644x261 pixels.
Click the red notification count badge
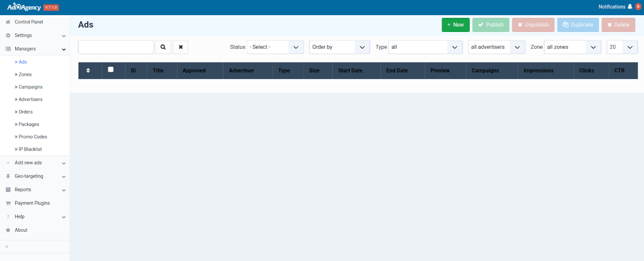point(638,6)
